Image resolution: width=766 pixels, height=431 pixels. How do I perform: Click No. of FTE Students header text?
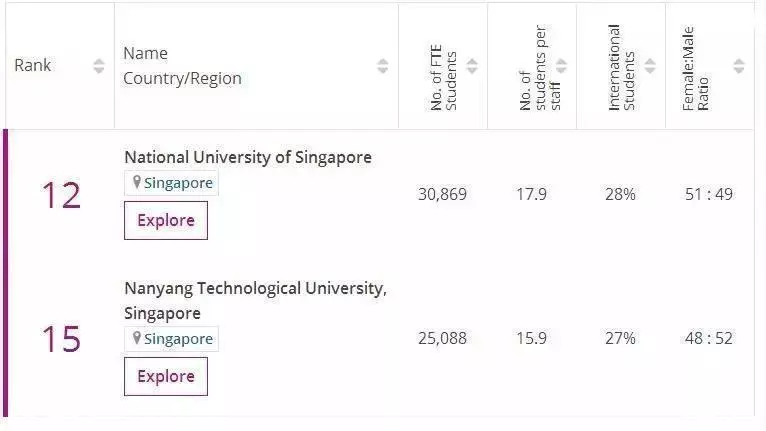tap(443, 78)
